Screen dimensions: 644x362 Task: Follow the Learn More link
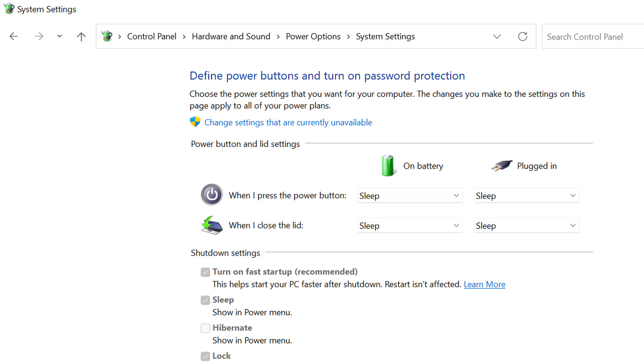click(485, 284)
